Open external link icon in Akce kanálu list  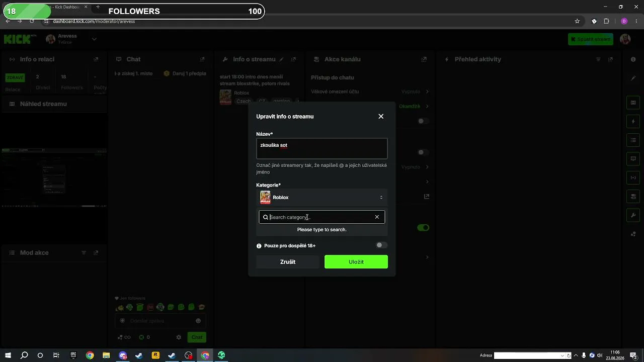click(427, 196)
